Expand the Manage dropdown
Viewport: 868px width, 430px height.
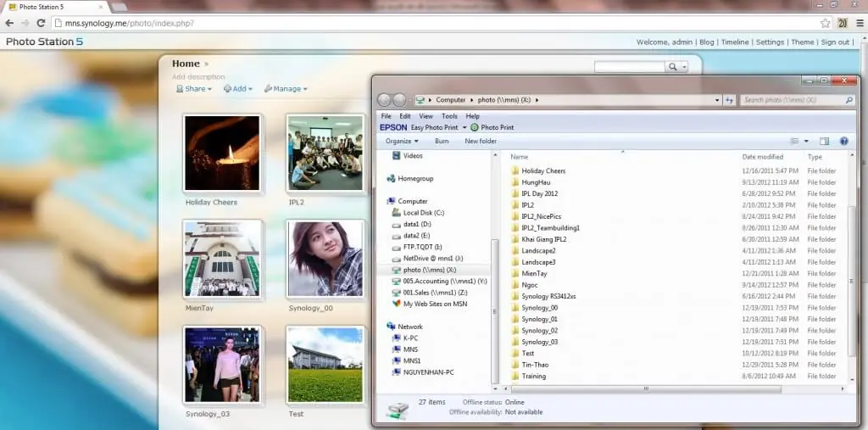click(286, 88)
